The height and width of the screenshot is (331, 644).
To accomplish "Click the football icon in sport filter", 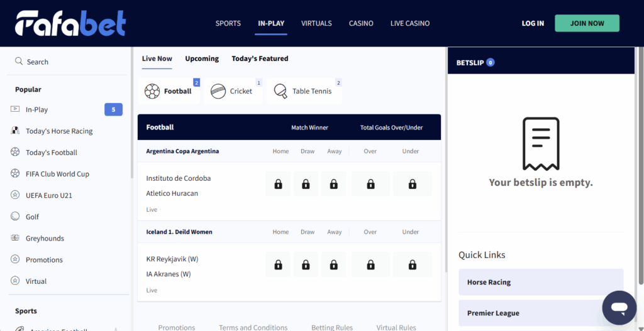I will (152, 91).
